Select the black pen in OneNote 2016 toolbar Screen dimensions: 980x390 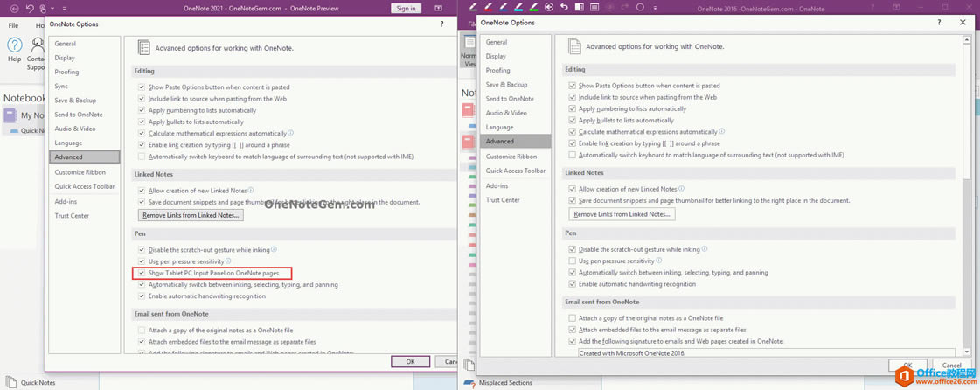(473, 8)
